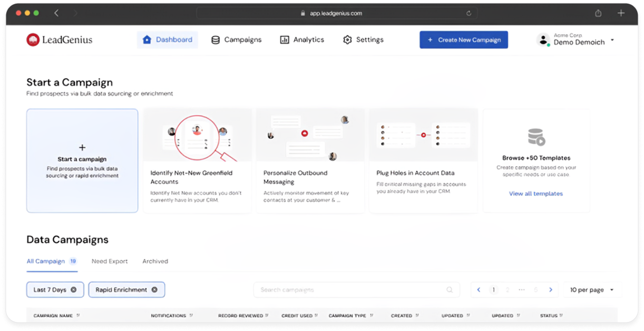
Task: Click the magnifier icon in search campaigns field
Action: (x=450, y=289)
